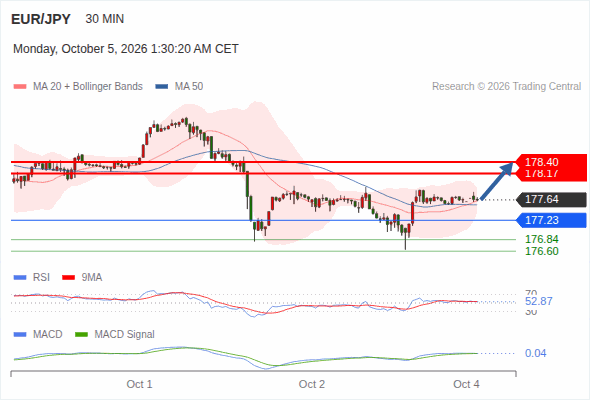Image resolution: width=590 pixels, height=400 pixels.
Task: Click the blue 177.23 pivot price tag
Action: click(551, 220)
